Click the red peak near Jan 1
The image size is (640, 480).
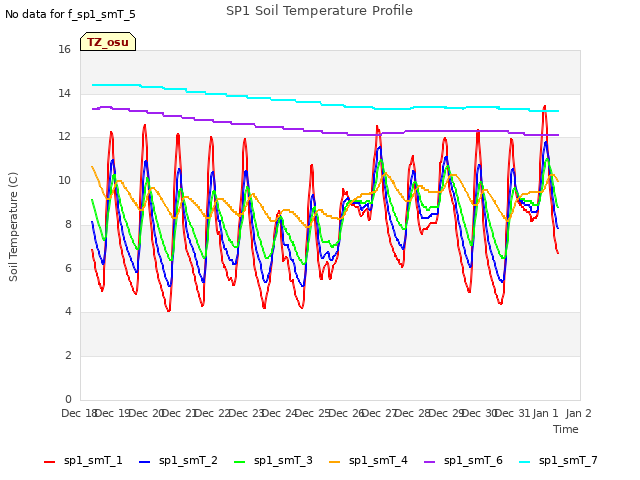pos(544,107)
